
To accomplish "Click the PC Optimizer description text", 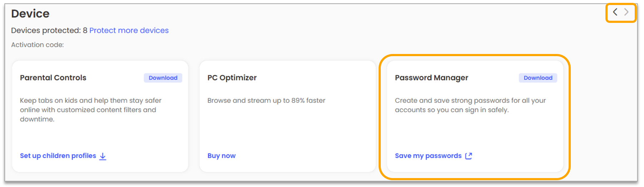I will [x=266, y=100].
